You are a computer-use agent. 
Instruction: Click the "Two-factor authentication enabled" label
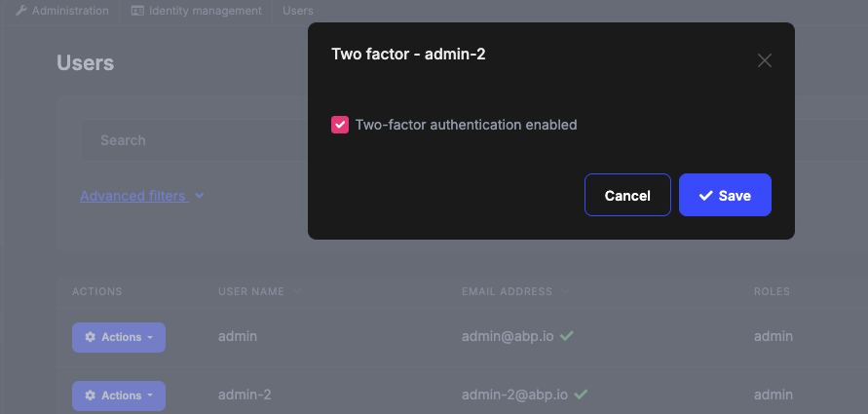pyautogui.click(x=466, y=125)
